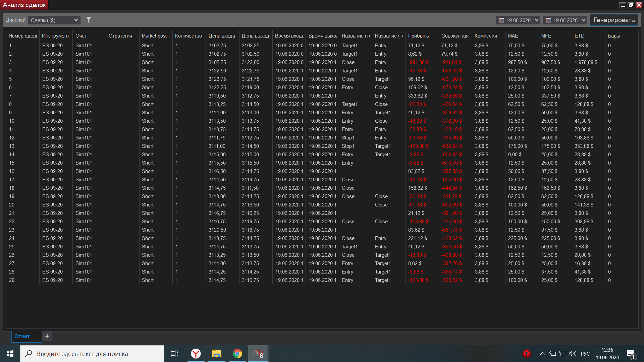
Task: Show hidden system tray icons
Action: point(542,354)
